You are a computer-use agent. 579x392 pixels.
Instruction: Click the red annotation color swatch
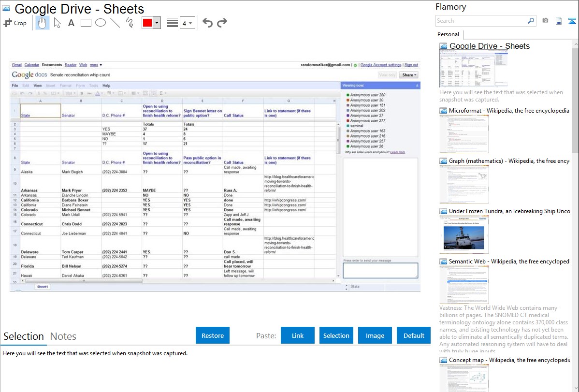click(147, 23)
